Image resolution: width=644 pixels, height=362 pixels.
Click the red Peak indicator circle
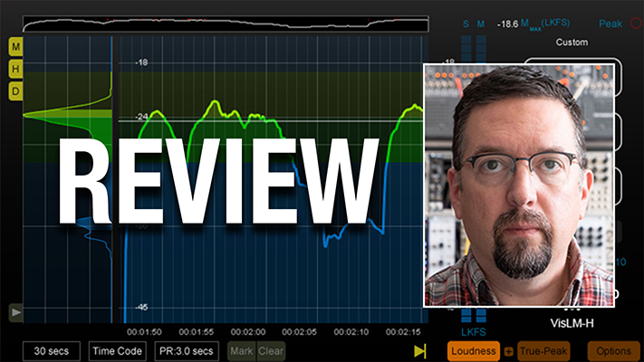pos(634,24)
